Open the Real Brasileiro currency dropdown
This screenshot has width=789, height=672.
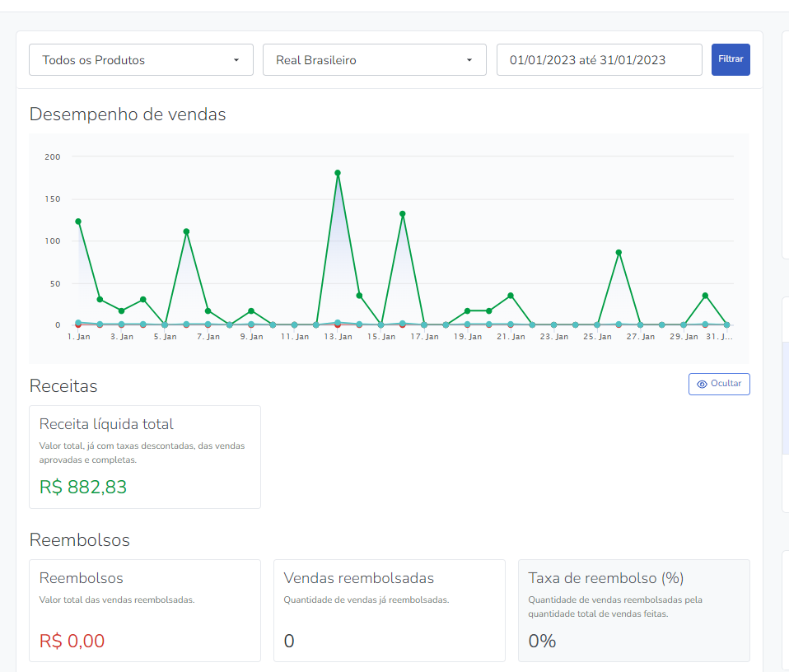[375, 60]
